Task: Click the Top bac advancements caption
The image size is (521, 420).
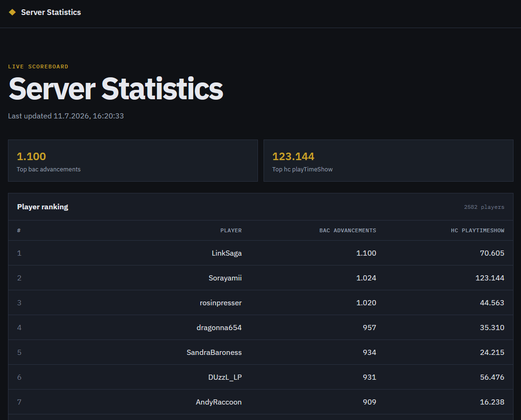Action: 49,169
